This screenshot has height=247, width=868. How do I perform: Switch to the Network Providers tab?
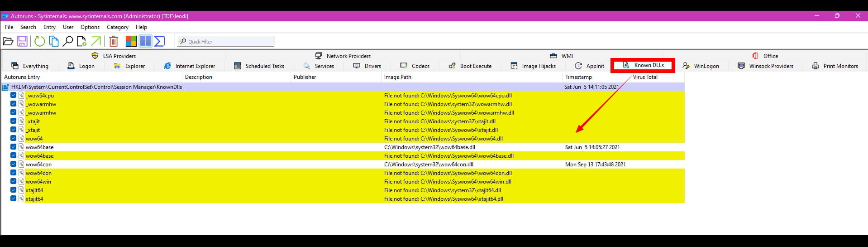pos(343,56)
